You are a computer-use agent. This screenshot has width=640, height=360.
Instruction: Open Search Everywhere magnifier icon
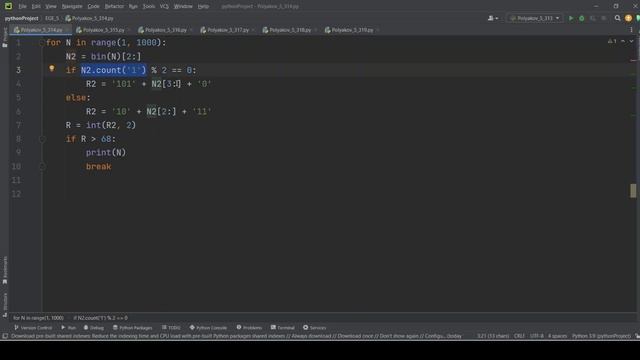(618, 18)
